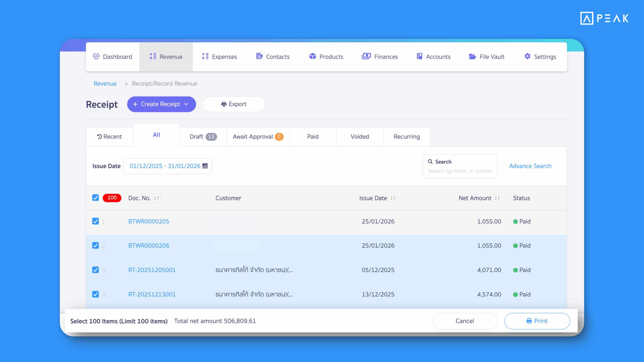Open the Await Approval tab

click(x=258, y=137)
